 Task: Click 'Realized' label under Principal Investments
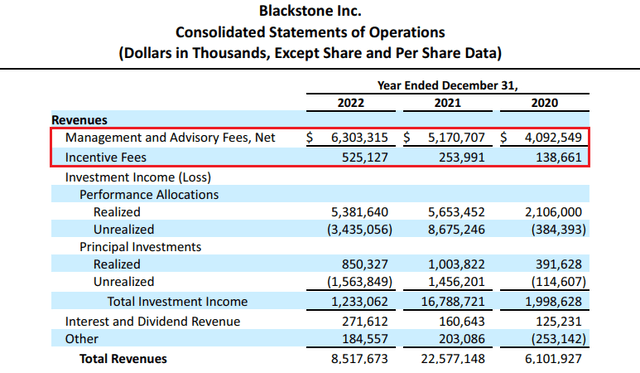(x=117, y=264)
